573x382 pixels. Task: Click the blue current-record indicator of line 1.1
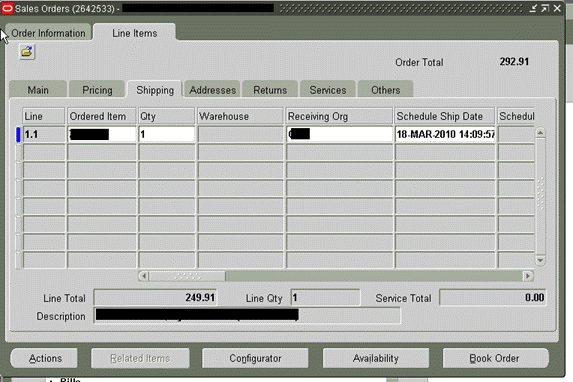click(x=18, y=134)
